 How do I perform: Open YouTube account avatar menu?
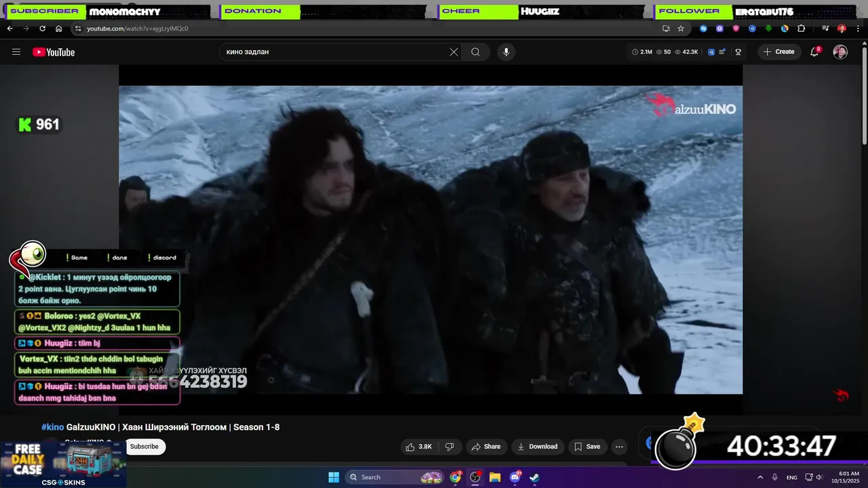840,52
